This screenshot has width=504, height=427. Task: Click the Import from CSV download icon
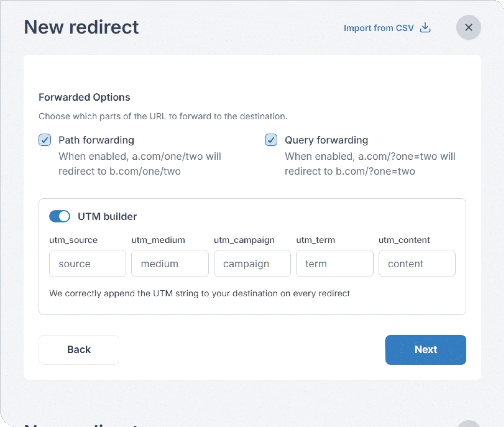coord(425,28)
